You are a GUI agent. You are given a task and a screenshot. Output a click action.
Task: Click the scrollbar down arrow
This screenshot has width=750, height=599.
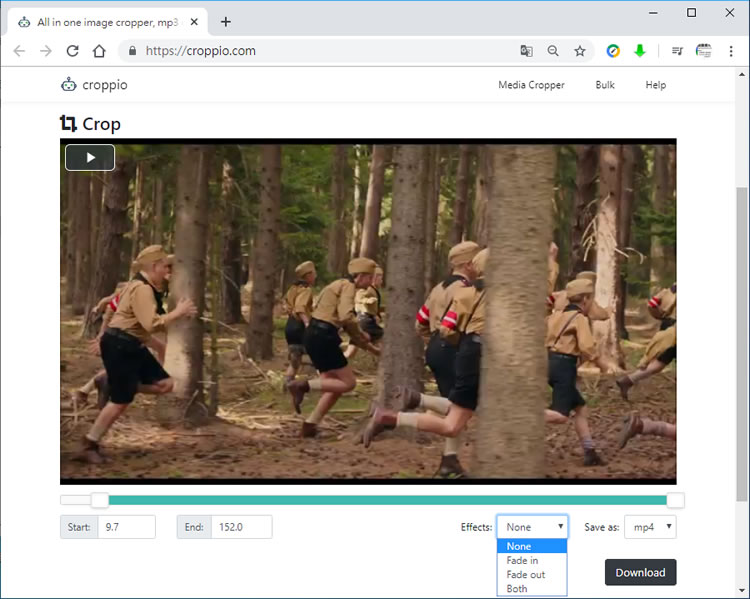click(x=742, y=590)
